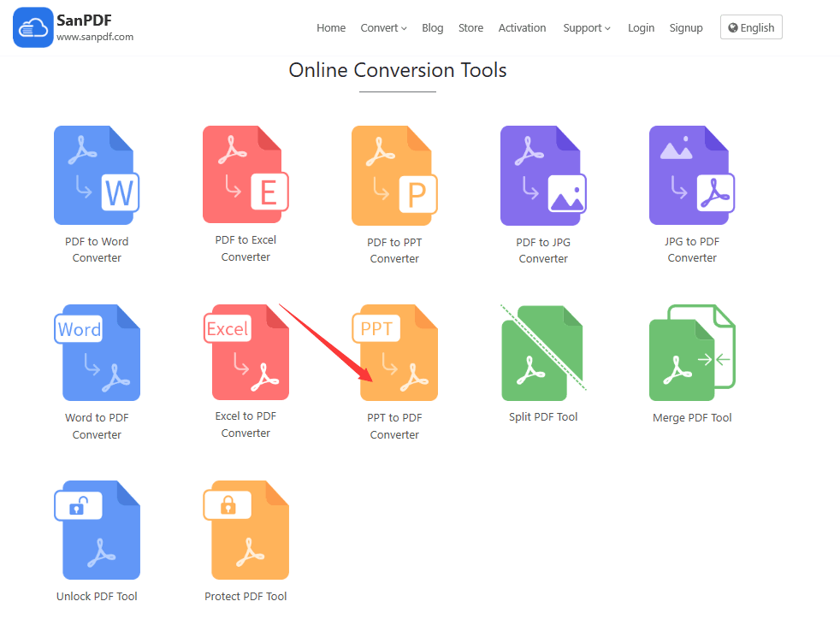
Task: Click the Merge PDF Tool icon
Action: [x=691, y=352]
